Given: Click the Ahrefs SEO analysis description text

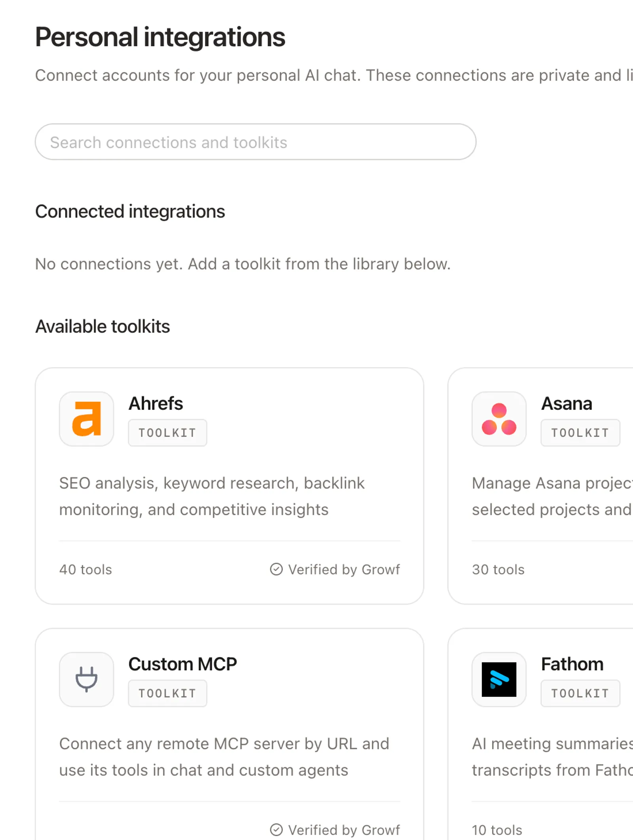Looking at the screenshot, I should click(x=212, y=496).
